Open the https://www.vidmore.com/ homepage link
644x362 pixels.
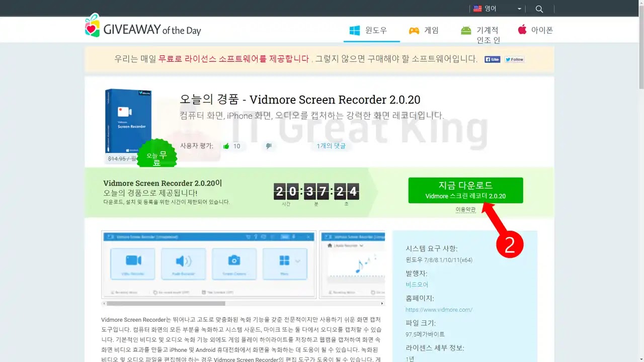439,310
